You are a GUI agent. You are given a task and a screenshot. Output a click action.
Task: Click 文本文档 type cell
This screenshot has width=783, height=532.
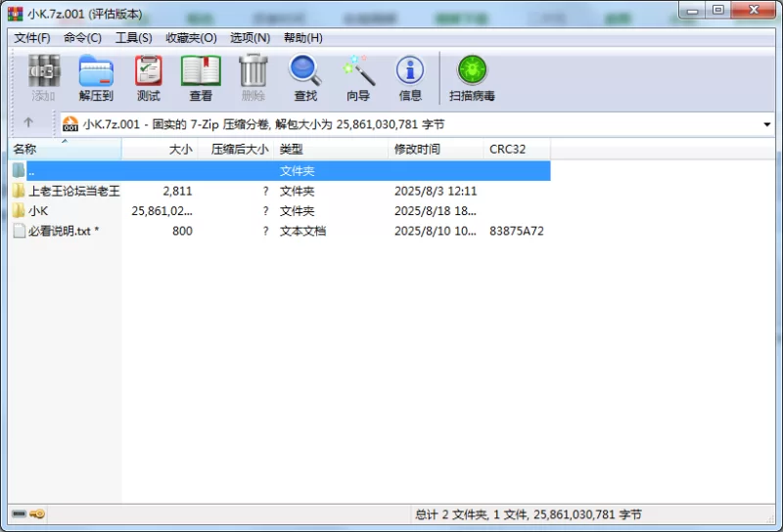tap(302, 231)
